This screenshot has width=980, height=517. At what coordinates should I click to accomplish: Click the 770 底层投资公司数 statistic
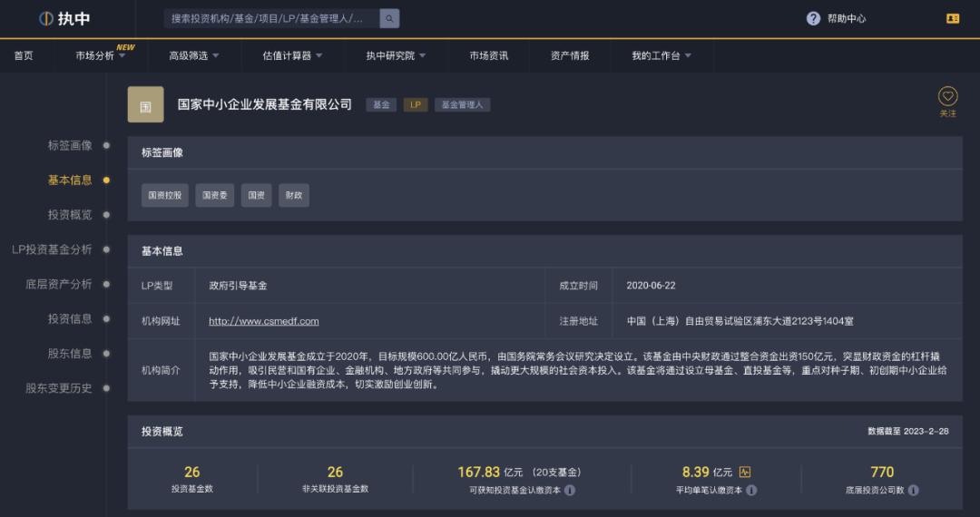[x=882, y=479]
